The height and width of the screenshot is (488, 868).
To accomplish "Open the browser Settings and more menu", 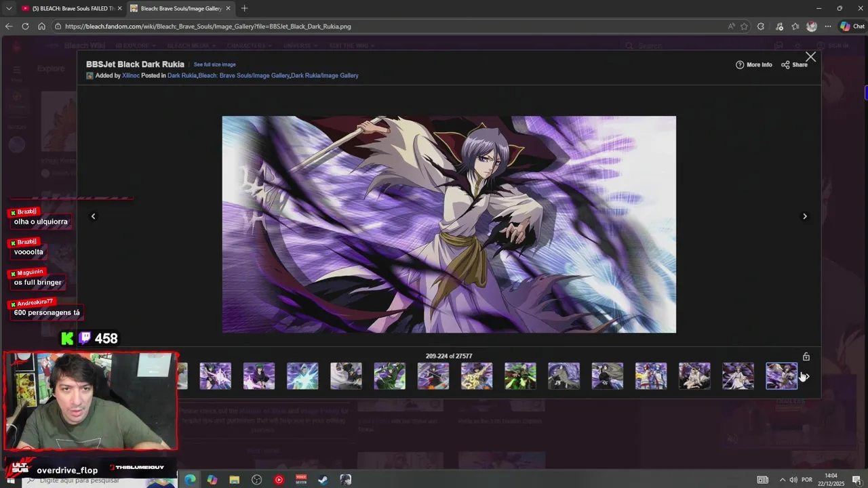I will [828, 26].
